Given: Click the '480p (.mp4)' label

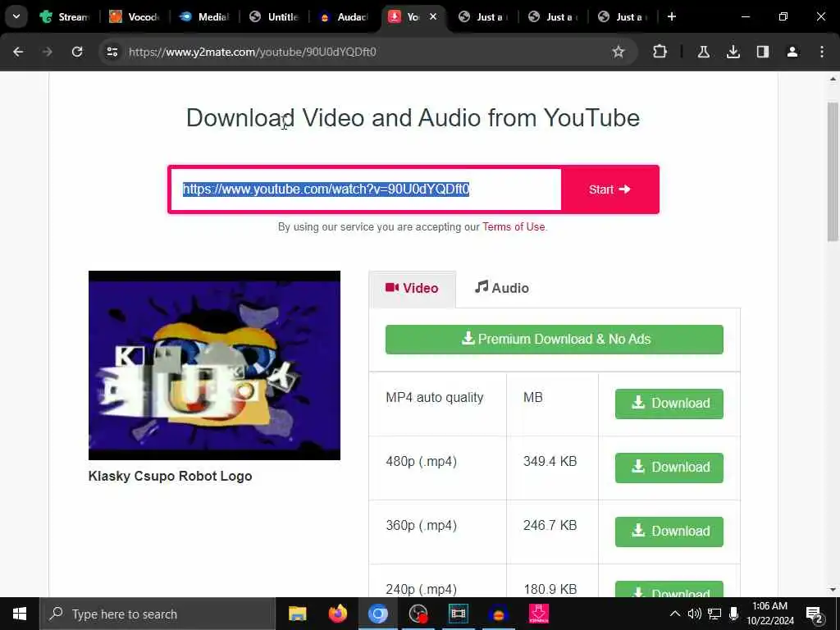Looking at the screenshot, I should [421, 461].
